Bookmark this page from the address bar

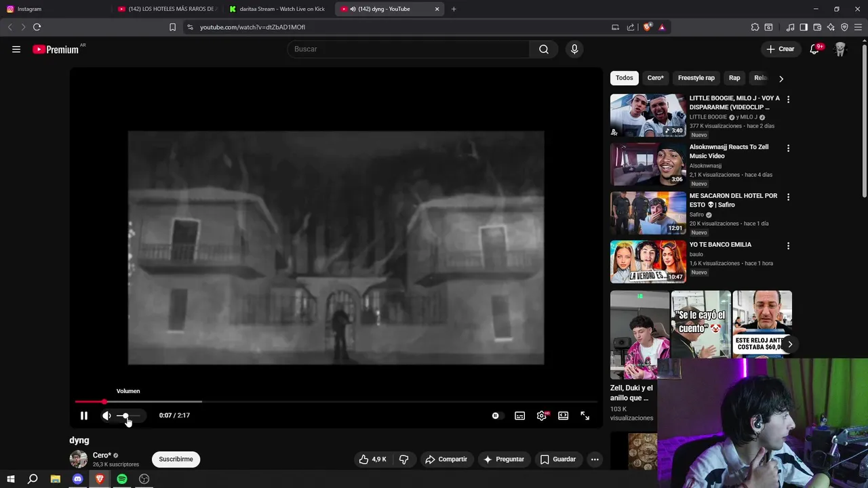pyautogui.click(x=172, y=27)
